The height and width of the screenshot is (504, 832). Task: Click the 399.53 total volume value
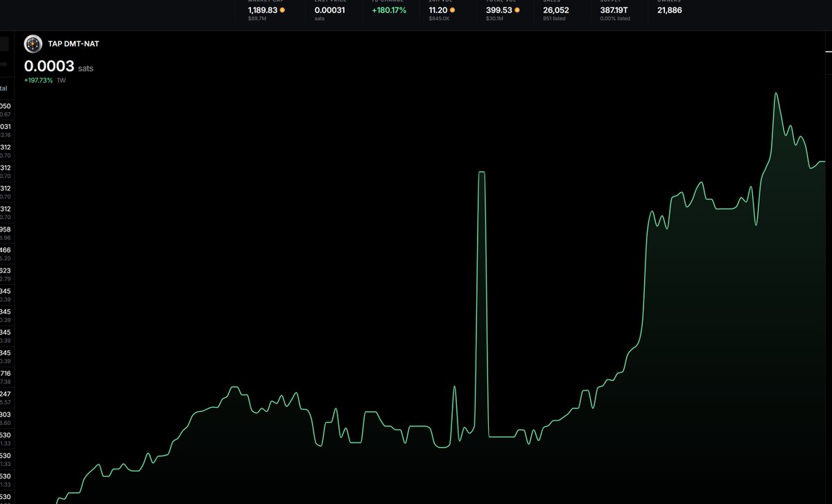click(499, 10)
